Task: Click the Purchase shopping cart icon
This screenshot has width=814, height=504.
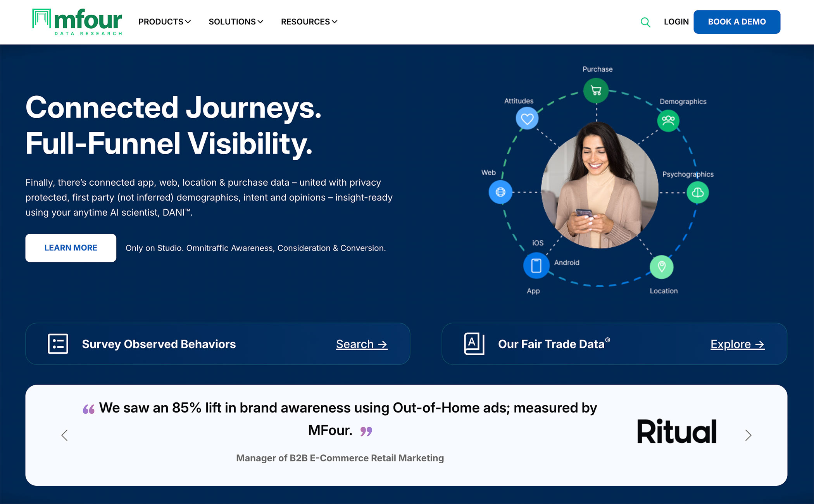Action: (x=596, y=91)
